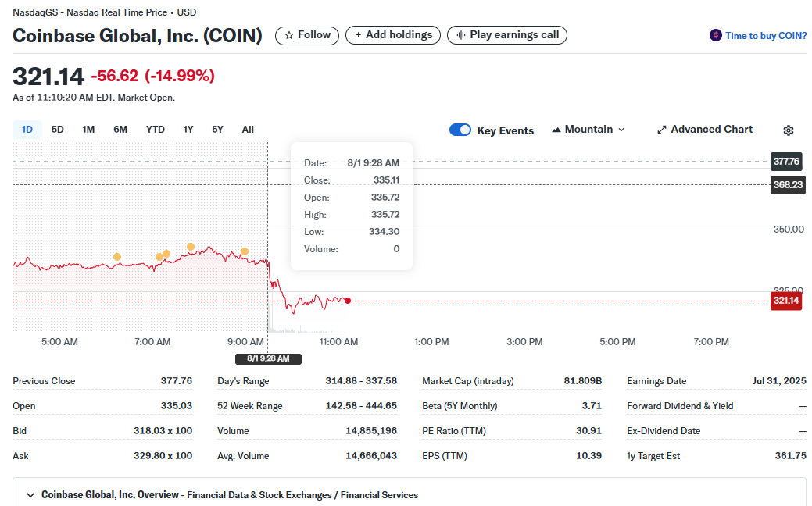
Task: Click the Ex-Dividend Date label
Action: (664, 430)
